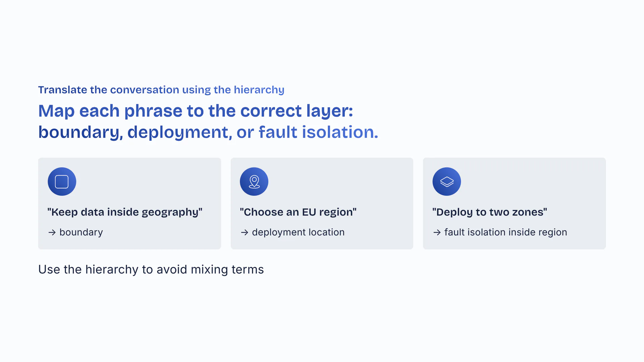Click the arrow before "fault isolation inside region"

tap(437, 232)
